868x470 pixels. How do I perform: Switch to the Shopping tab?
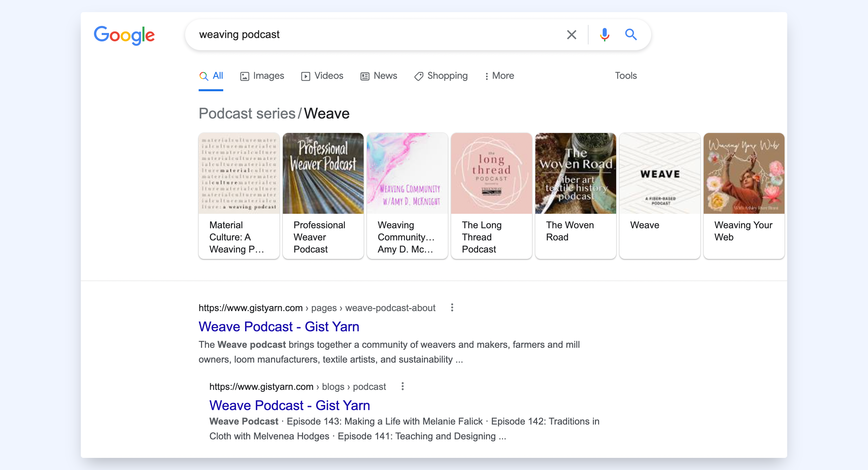coord(441,76)
